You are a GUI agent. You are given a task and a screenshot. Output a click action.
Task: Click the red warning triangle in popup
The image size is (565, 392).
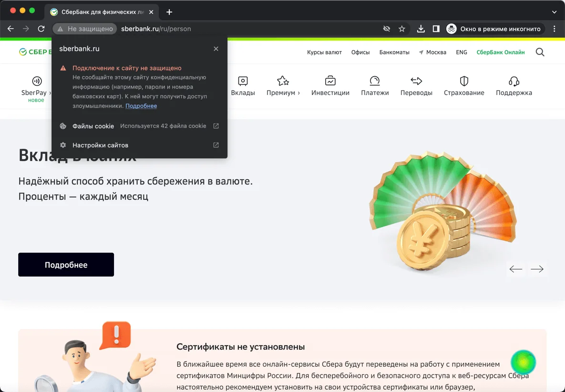(x=63, y=68)
